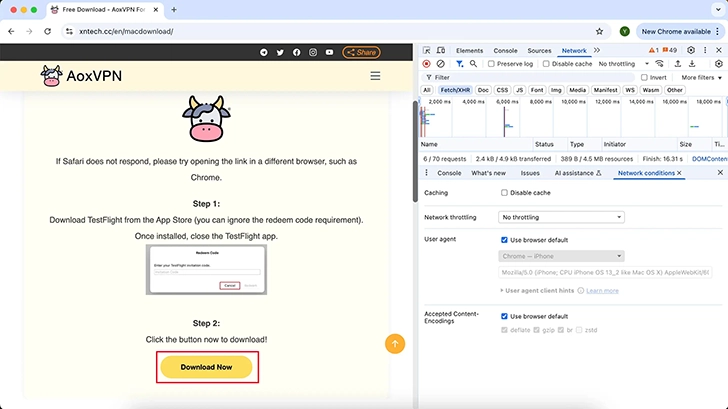This screenshot has width=728, height=409.
Task: Open the hamburger menu on AoxVPN site
Action: 375,76
